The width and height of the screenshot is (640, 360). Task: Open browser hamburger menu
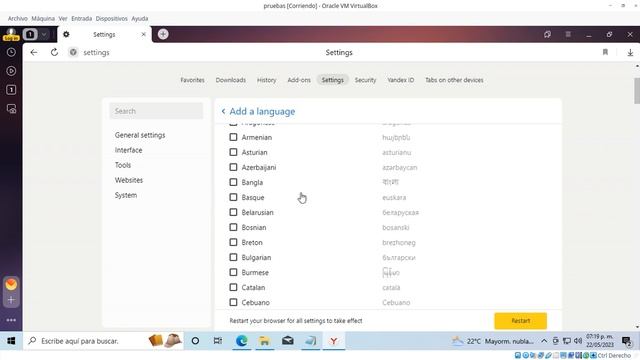(x=568, y=34)
